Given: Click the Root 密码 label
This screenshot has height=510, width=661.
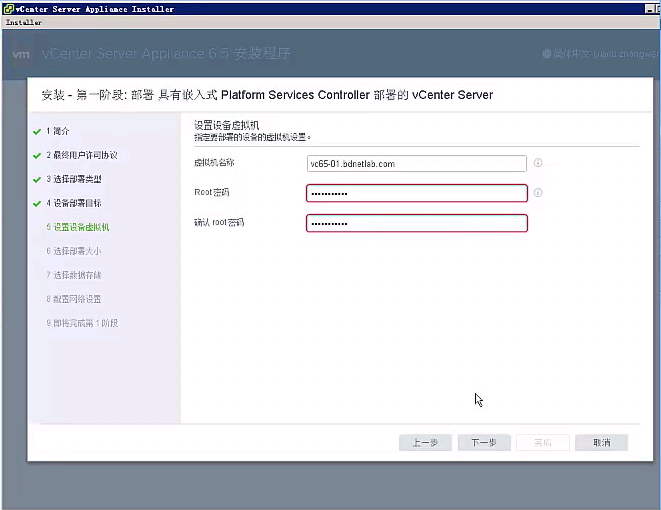Looking at the screenshot, I should (x=212, y=193).
